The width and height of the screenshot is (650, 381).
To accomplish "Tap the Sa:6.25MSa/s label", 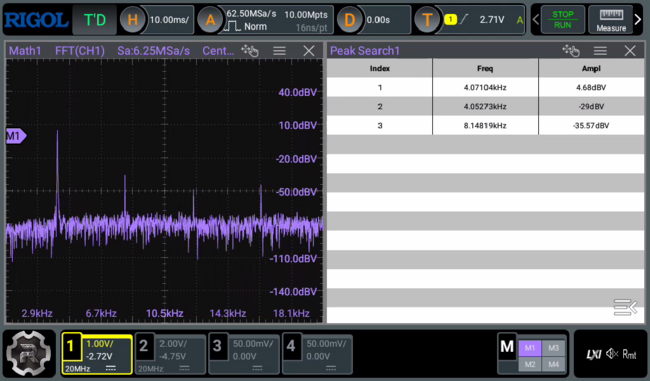I will tap(153, 51).
